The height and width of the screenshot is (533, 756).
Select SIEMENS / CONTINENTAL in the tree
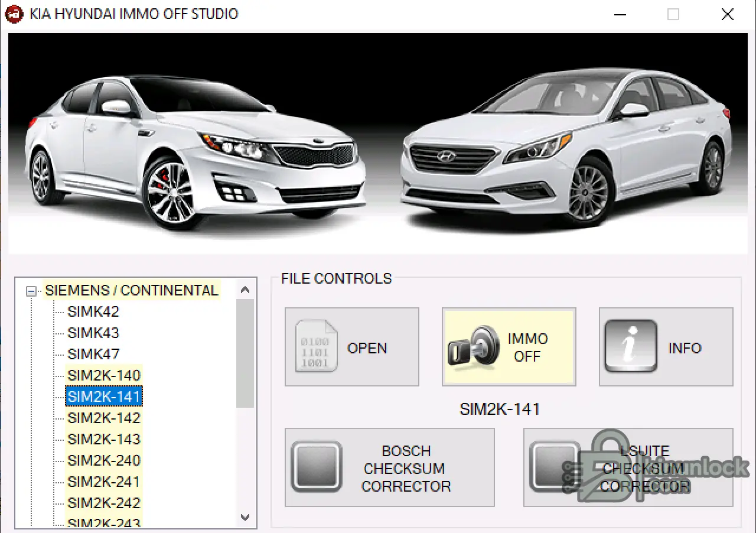click(x=132, y=290)
